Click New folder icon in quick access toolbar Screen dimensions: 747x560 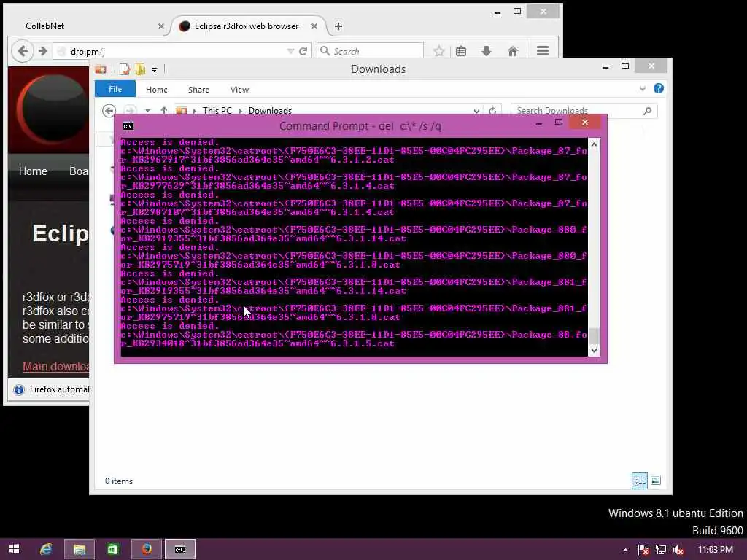(x=140, y=69)
